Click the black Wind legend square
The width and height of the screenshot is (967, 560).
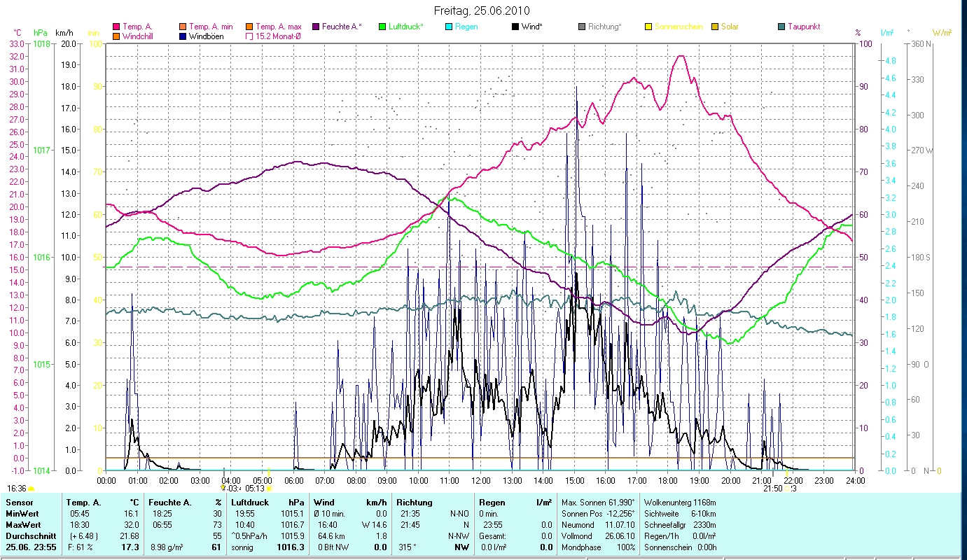coord(515,27)
